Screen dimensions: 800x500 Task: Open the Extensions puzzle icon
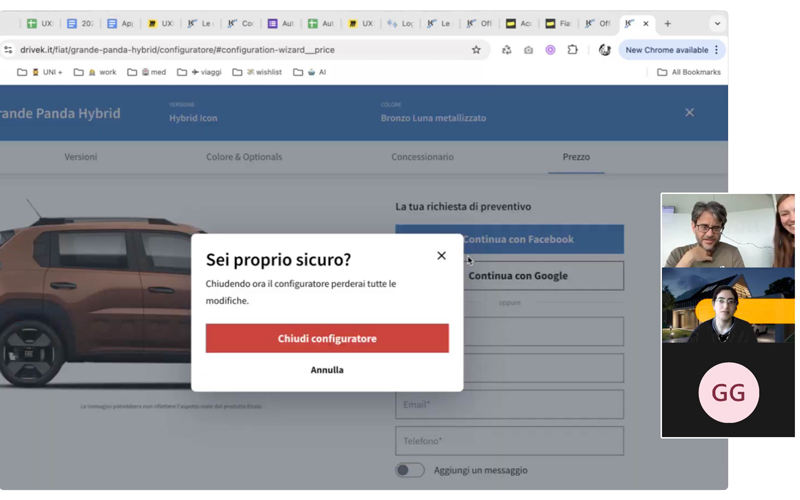[572, 50]
